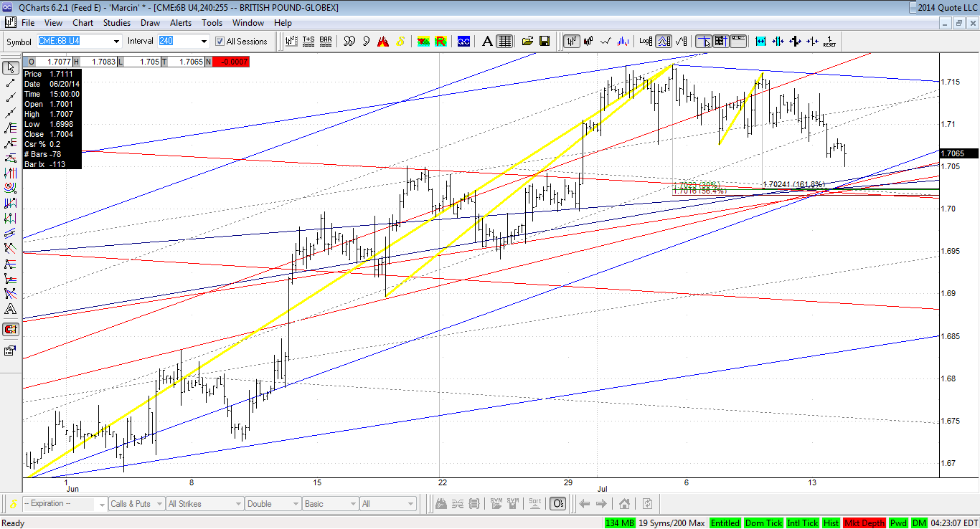Click the RESET scale icon

click(x=829, y=42)
